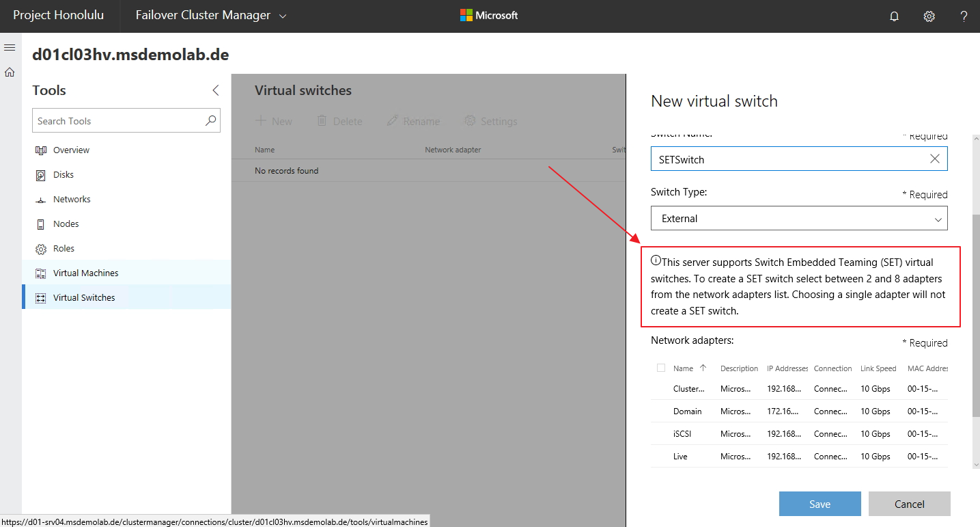
Task: Click the panel's vertical scrollbar
Action: click(975, 314)
